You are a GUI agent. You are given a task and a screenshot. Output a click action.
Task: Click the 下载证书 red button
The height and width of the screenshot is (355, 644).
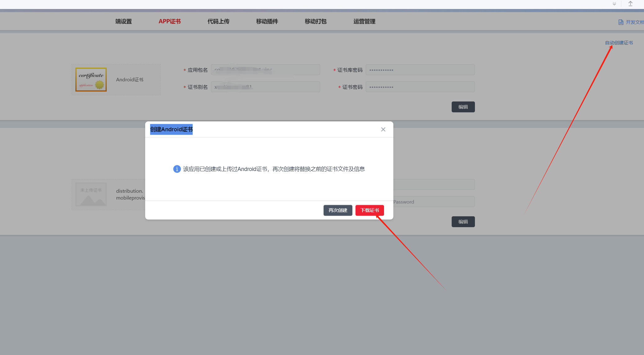click(x=369, y=210)
